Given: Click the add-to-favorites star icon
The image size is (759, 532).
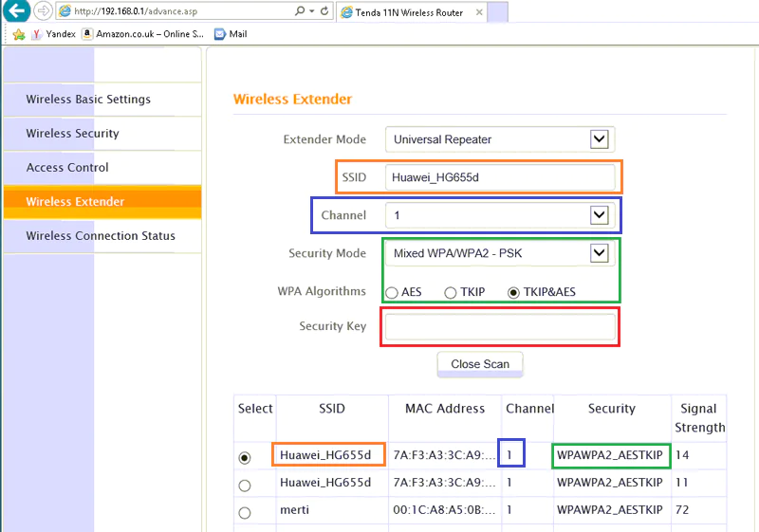Looking at the screenshot, I should pyautogui.click(x=18, y=34).
